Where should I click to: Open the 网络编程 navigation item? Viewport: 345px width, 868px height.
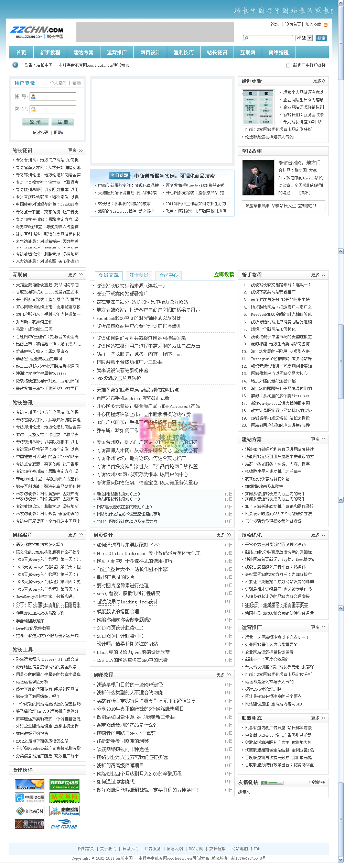tap(279, 53)
